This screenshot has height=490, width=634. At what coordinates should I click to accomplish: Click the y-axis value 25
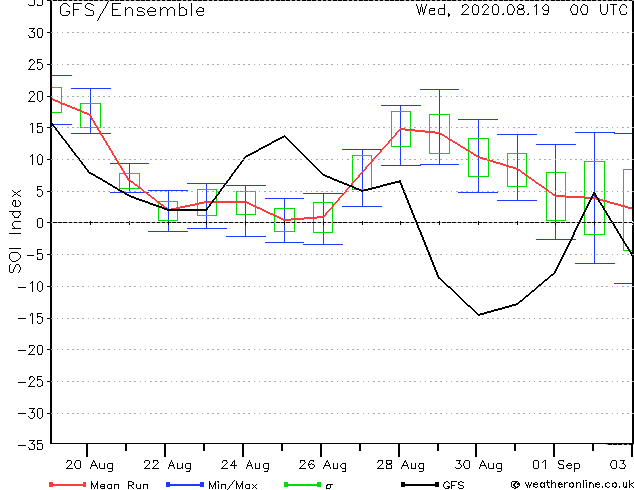click(x=36, y=65)
